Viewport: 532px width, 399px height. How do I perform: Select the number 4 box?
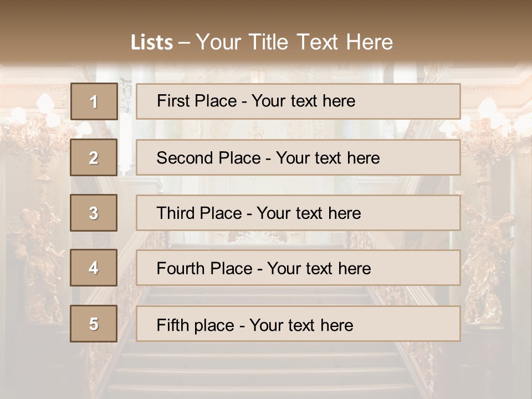(94, 268)
